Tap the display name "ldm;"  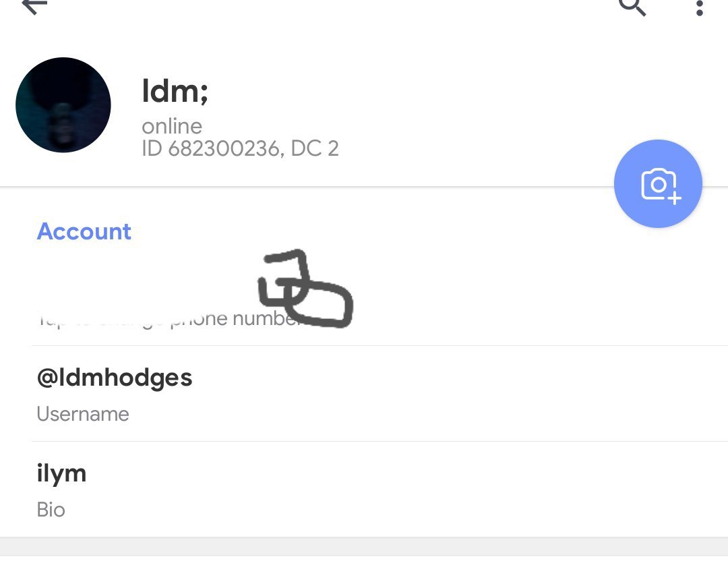[x=175, y=91]
